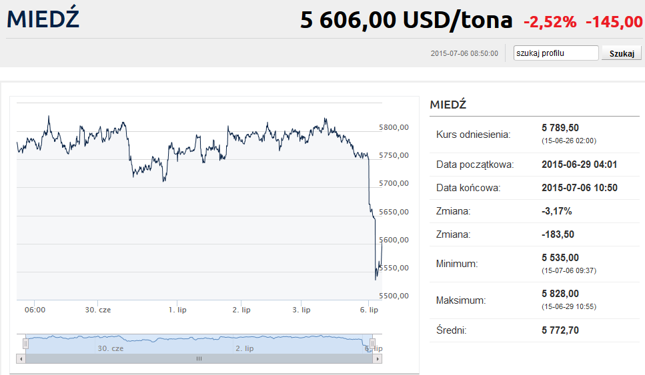Click the Data początkowa date value
645x375 pixels.
click(x=579, y=164)
